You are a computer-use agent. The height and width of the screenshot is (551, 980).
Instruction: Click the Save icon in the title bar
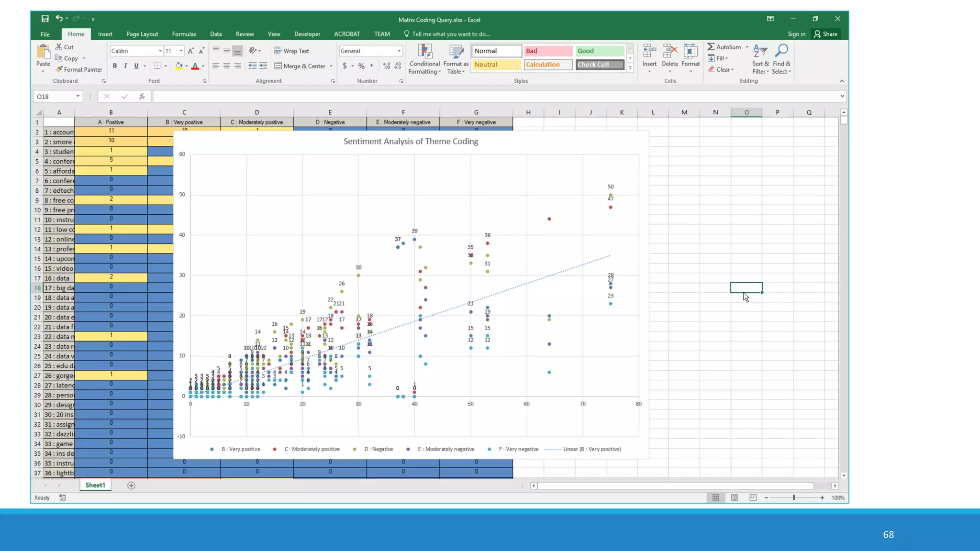click(45, 19)
